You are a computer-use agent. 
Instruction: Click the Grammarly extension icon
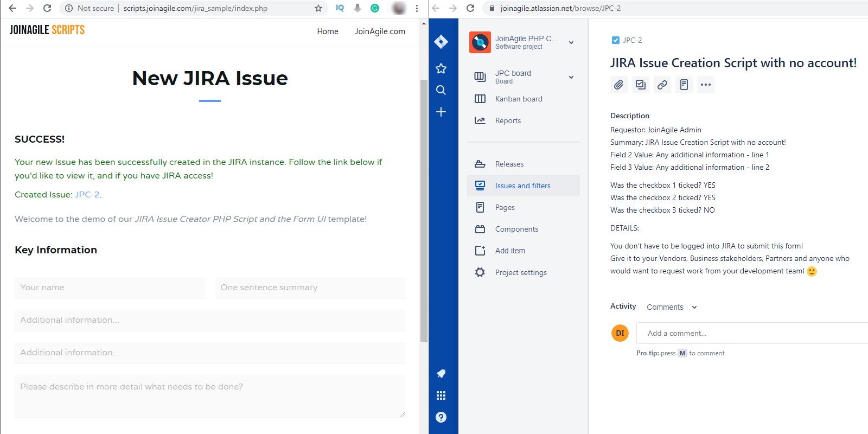[x=375, y=8]
